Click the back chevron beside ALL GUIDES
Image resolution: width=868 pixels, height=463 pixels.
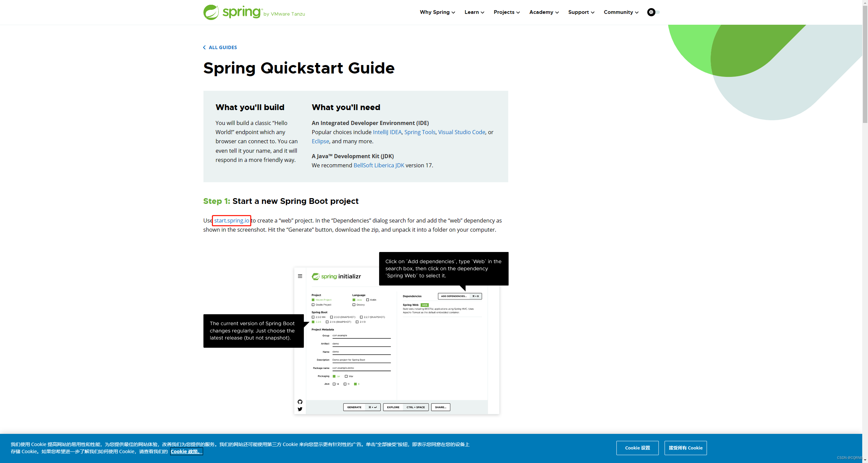(204, 47)
